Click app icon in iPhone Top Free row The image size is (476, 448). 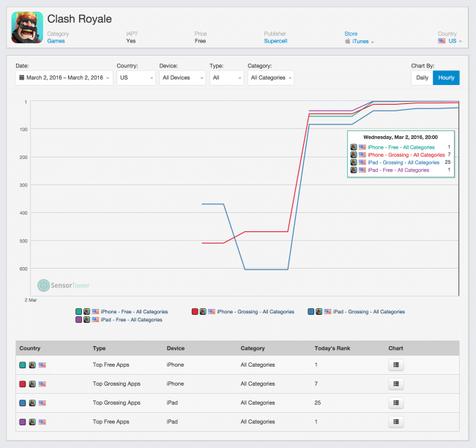pyautogui.click(x=32, y=365)
